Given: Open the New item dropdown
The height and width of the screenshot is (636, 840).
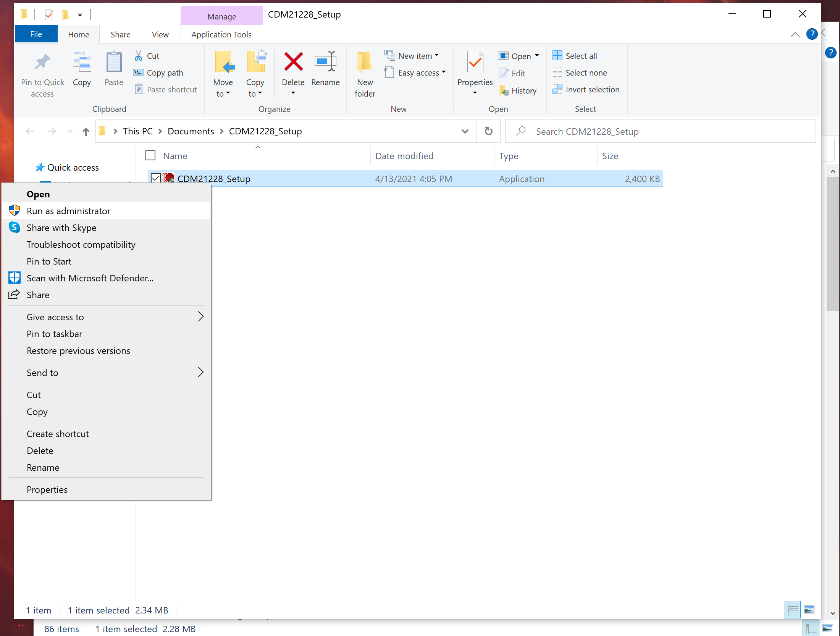Looking at the screenshot, I should click(x=412, y=55).
